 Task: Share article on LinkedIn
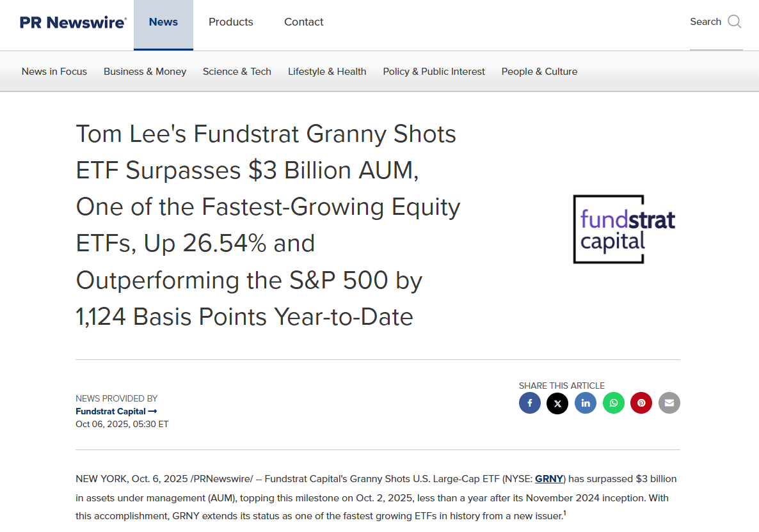pyautogui.click(x=586, y=403)
